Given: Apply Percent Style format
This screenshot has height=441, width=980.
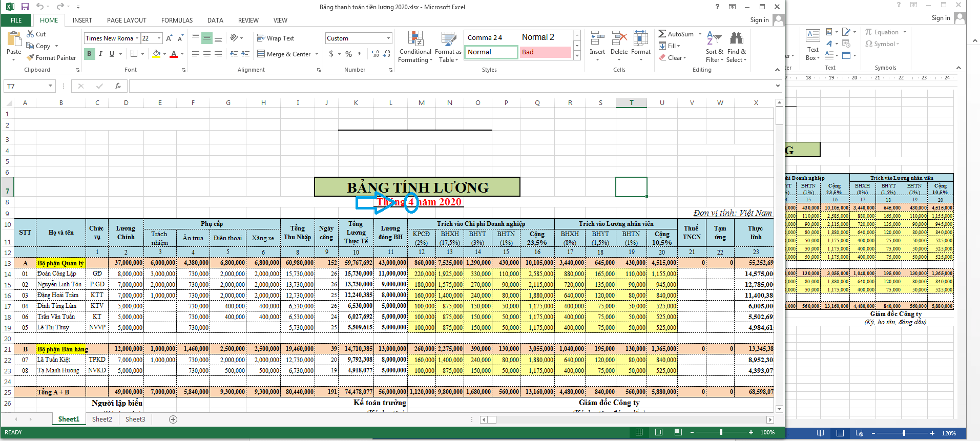Looking at the screenshot, I should click(348, 53).
